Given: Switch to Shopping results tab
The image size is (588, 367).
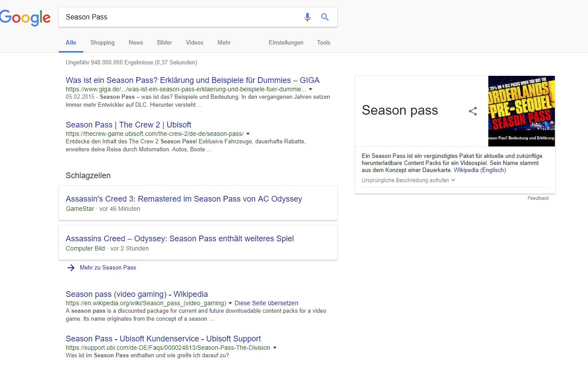Looking at the screenshot, I should (x=102, y=43).
